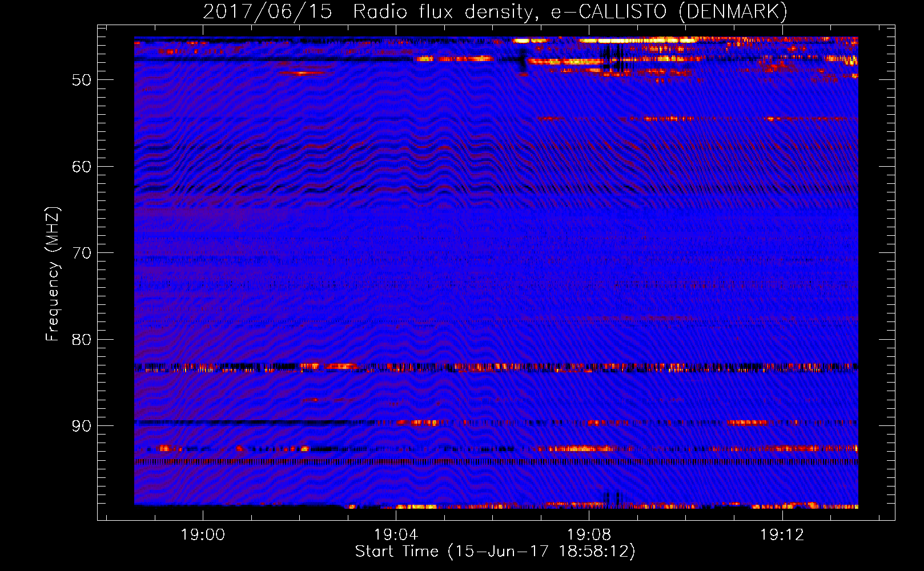
Task: Click the time tick label 19:12
Action: pos(782,534)
